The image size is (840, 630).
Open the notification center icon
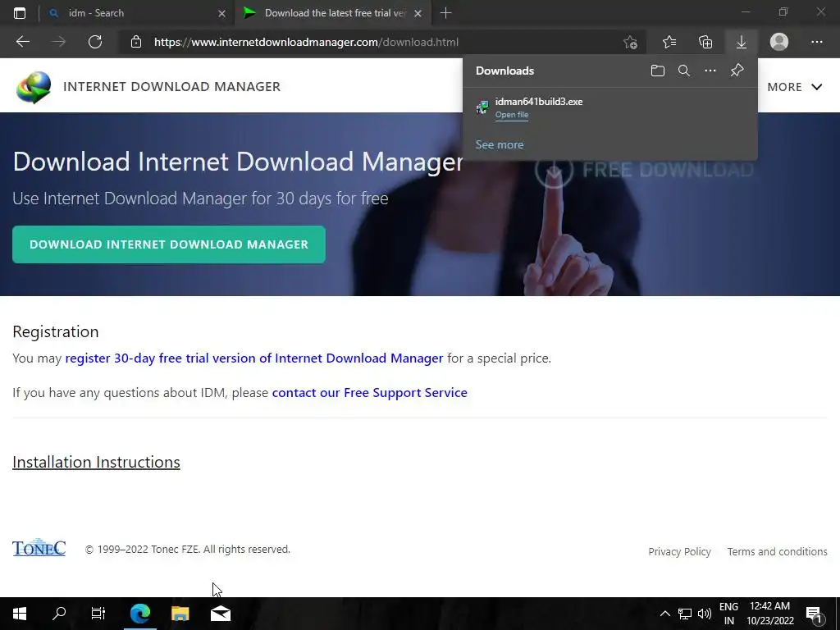pos(815,614)
